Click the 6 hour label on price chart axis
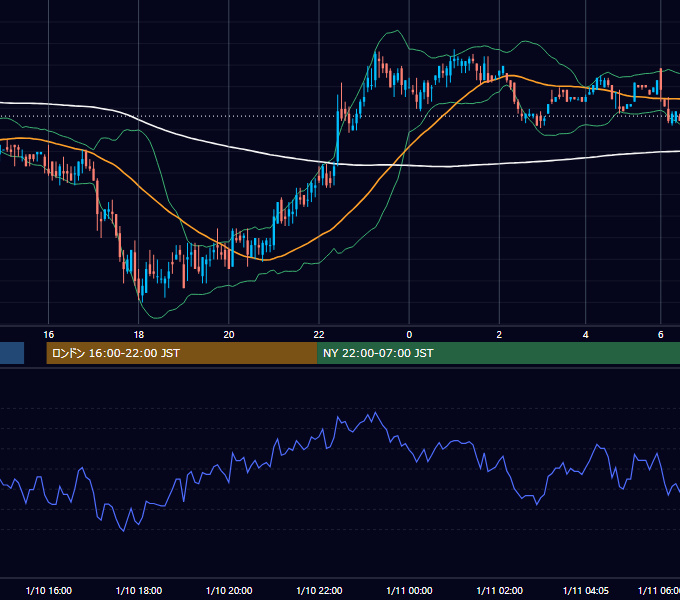 tap(660, 335)
